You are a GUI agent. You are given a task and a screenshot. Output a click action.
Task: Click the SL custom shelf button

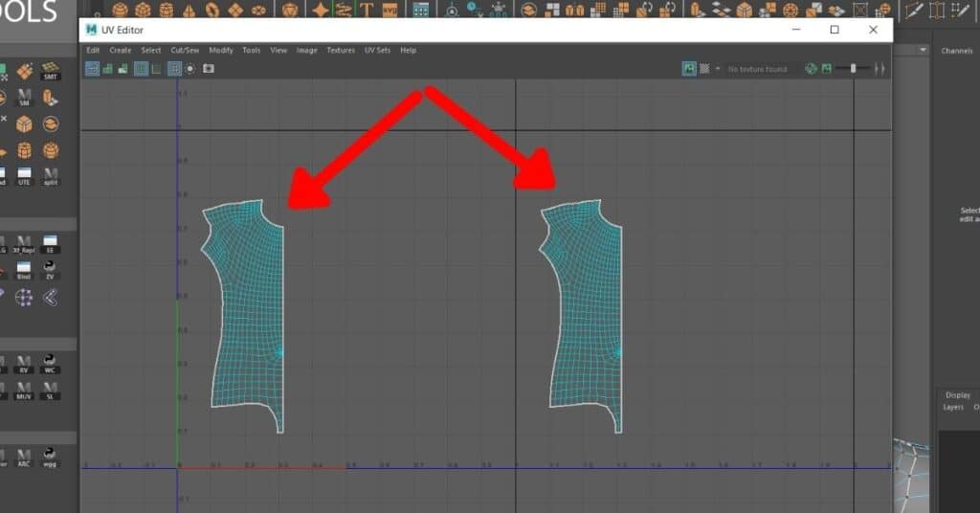tap(50, 390)
